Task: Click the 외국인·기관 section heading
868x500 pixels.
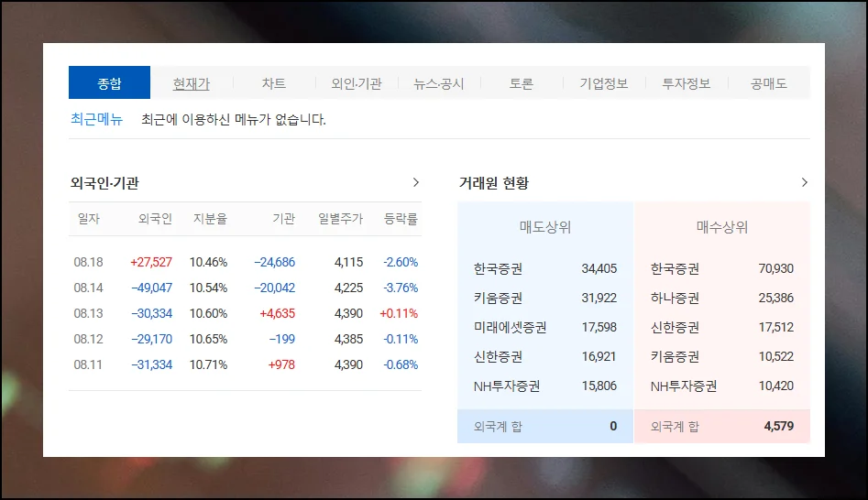Action: click(x=104, y=183)
